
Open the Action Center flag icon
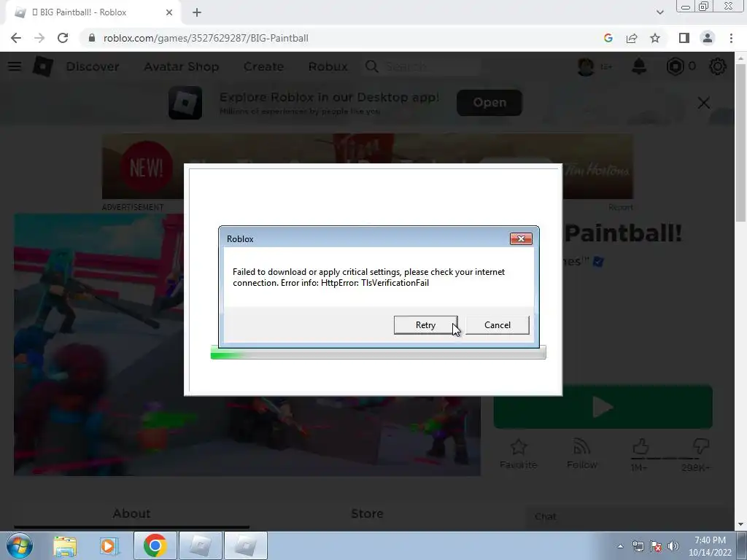coord(656,546)
